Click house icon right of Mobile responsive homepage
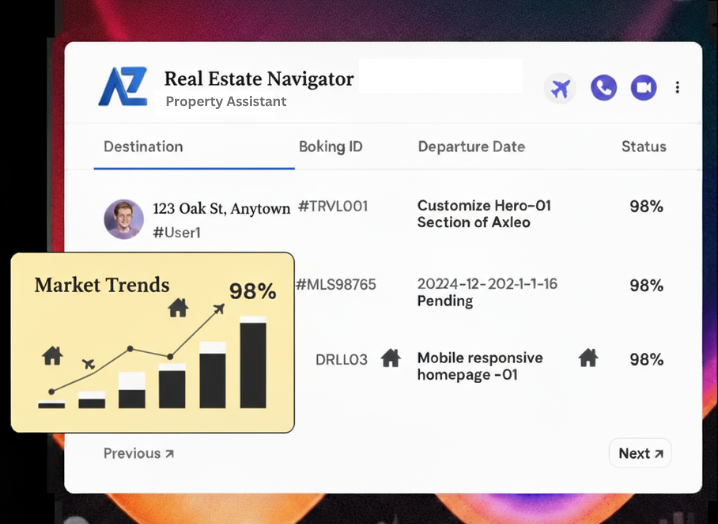This screenshot has height=524, width=718. pos(588,358)
